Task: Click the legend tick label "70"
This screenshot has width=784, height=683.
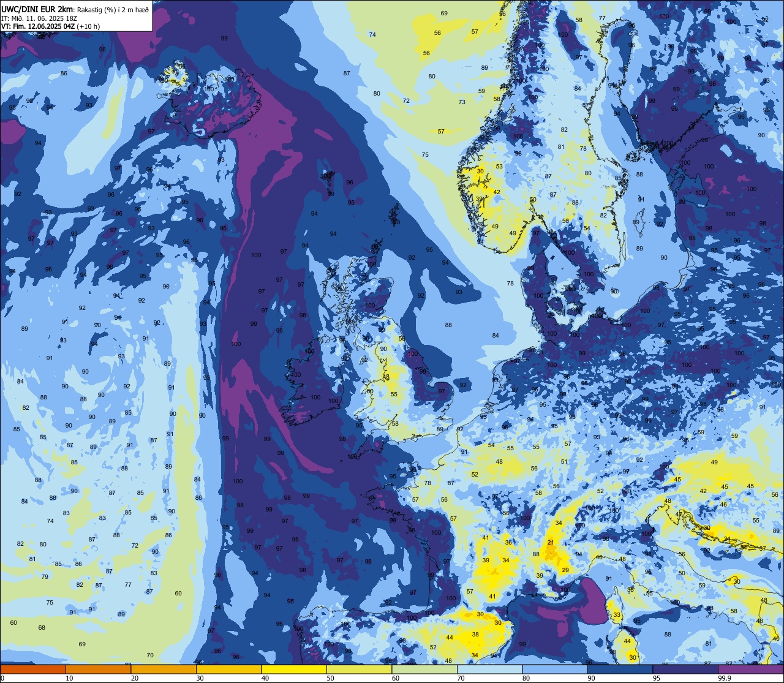Action: click(461, 678)
